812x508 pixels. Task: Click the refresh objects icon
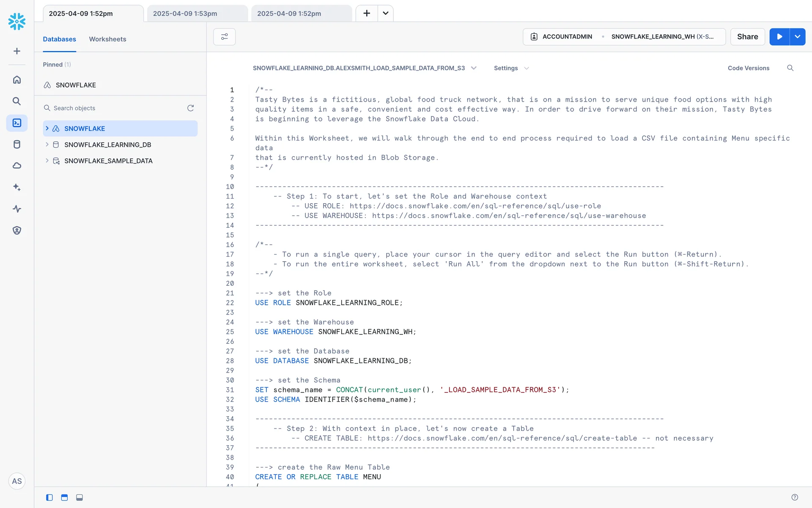tap(190, 108)
